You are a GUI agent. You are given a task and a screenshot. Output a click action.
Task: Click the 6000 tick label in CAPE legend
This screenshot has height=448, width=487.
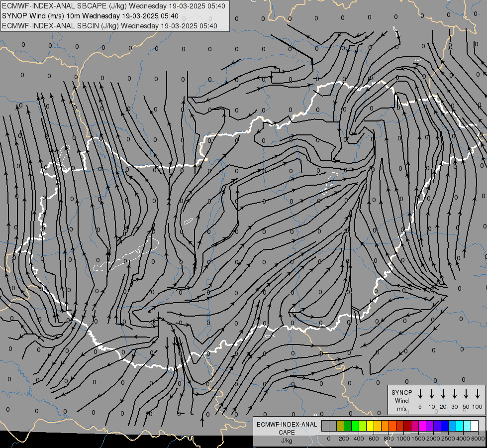coord(478,439)
